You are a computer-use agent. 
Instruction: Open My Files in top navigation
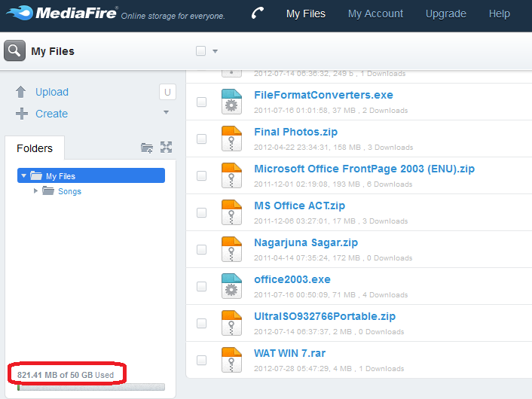point(306,14)
